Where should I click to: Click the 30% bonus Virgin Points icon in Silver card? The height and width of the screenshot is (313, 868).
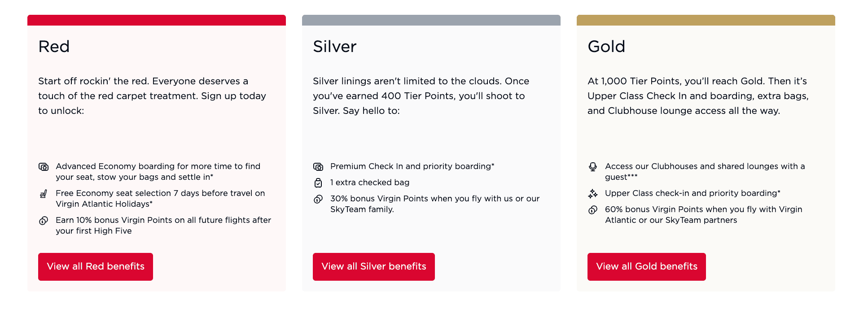[x=318, y=199]
